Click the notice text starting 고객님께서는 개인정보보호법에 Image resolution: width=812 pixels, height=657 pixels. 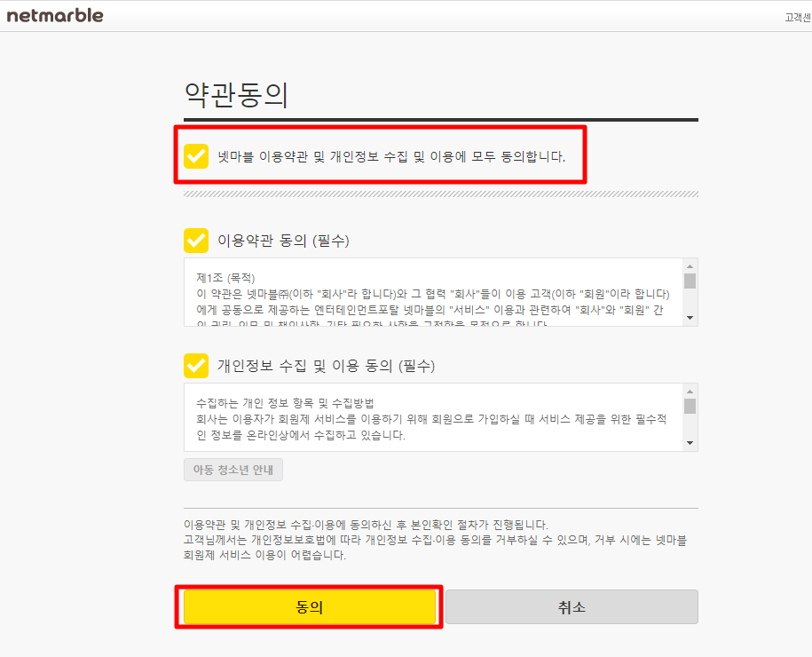point(435,548)
